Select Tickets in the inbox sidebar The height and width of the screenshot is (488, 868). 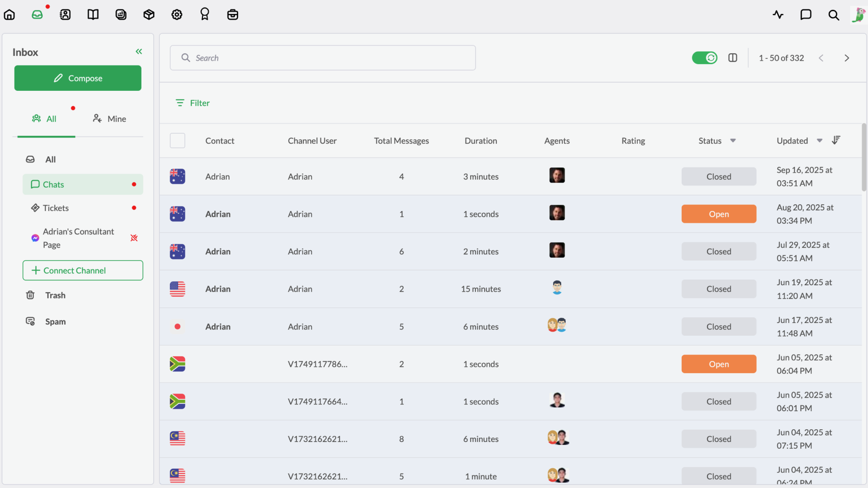click(56, 208)
